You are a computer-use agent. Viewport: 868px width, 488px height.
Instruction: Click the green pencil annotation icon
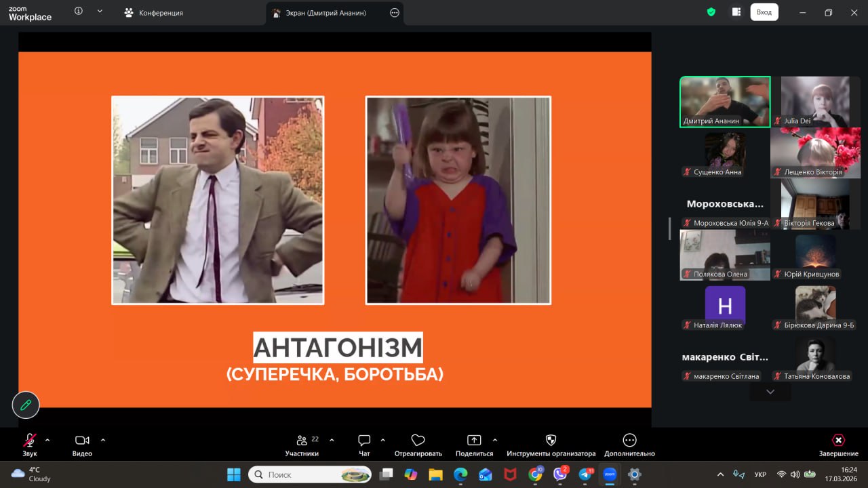26,405
